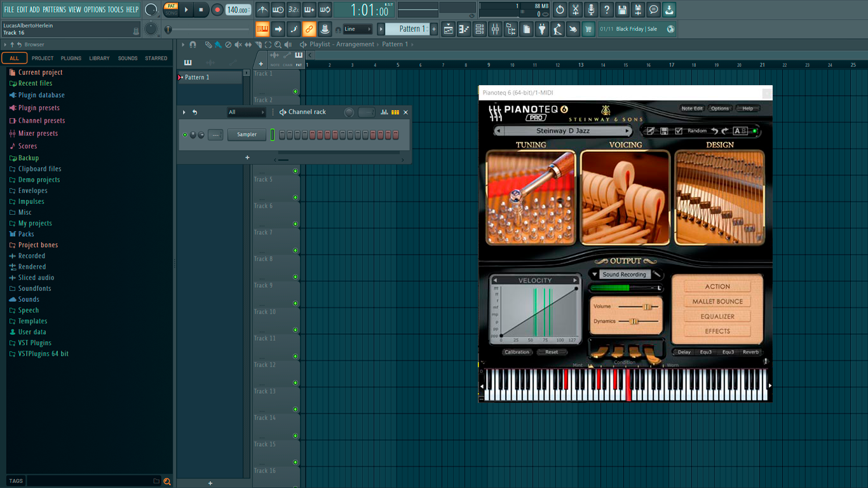This screenshot has width=868, height=488.
Task: Click the shopping cart store icon
Action: [588, 29]
